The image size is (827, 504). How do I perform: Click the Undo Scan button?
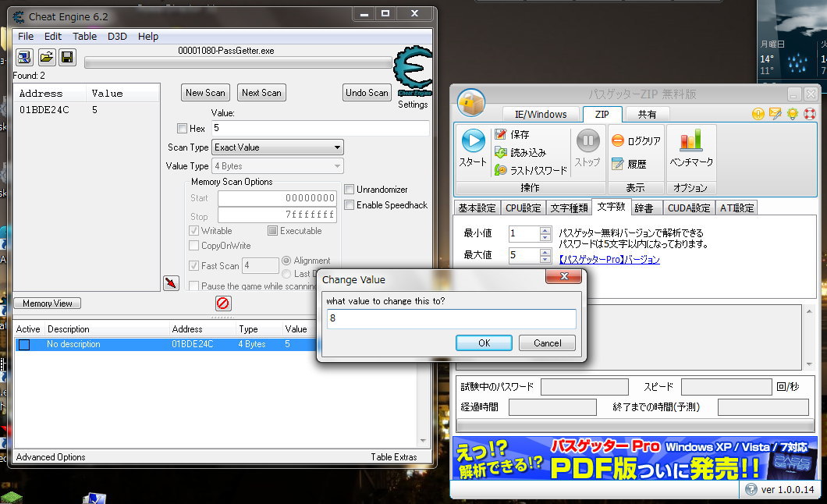pos(367,93)
